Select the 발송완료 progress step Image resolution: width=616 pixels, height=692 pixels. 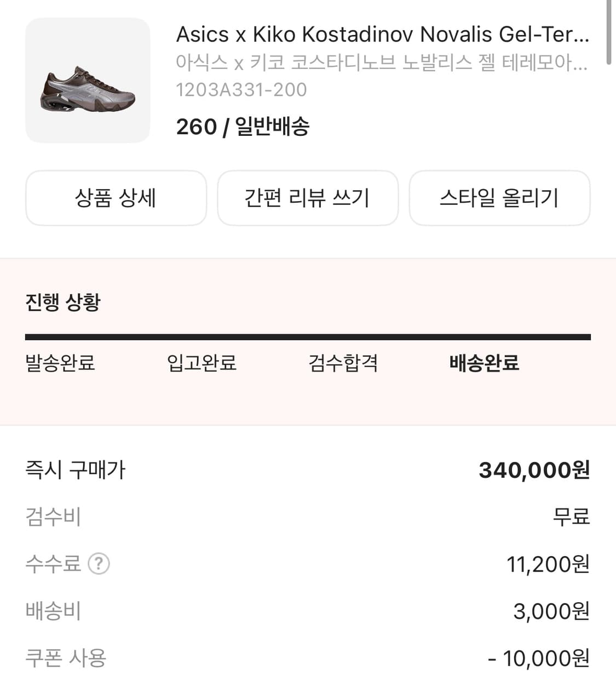(60, 363)
